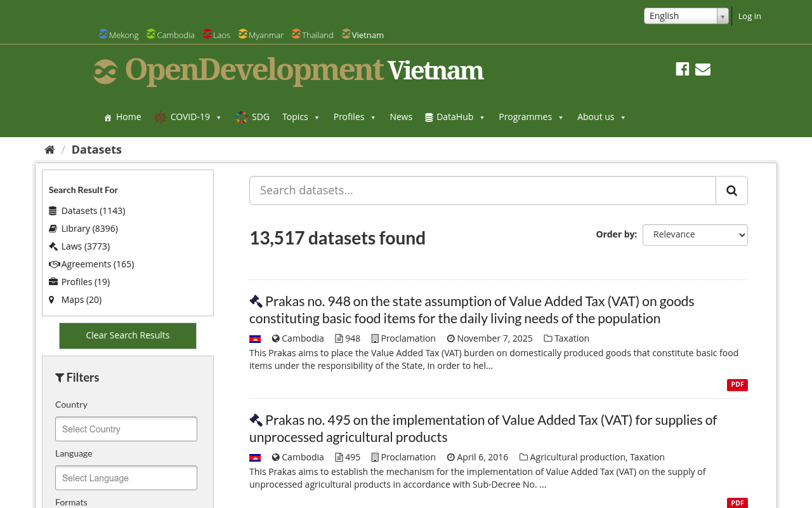Click the COVID-19 virus icon in menu

click(x=160, y=117)
